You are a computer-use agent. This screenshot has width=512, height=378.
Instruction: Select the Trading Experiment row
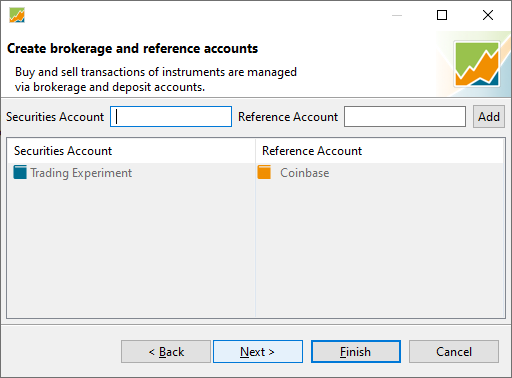tap(255, 173)
